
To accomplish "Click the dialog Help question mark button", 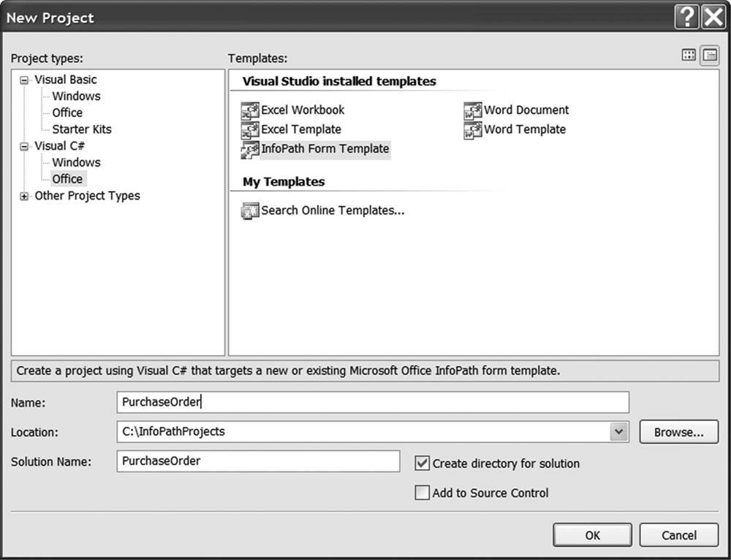I will (686, 18).
